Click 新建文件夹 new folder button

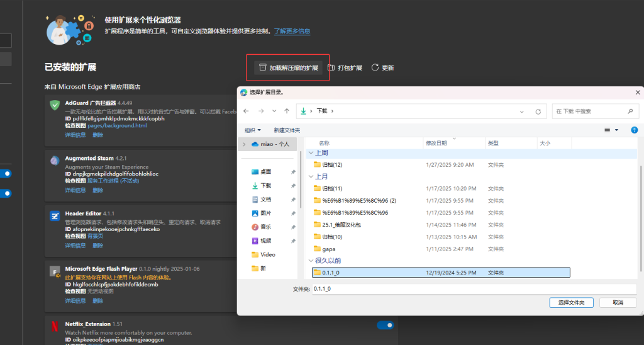(x=287, y=130)
